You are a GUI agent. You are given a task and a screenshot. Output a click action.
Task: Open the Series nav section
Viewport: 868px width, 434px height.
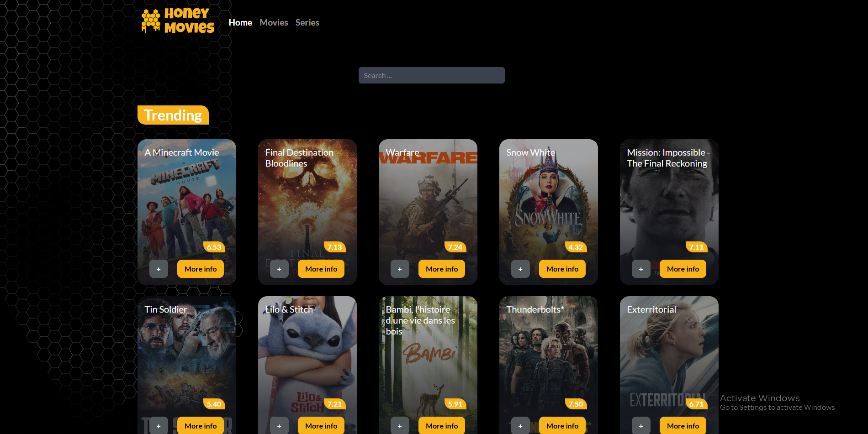[x=307, y=22]
